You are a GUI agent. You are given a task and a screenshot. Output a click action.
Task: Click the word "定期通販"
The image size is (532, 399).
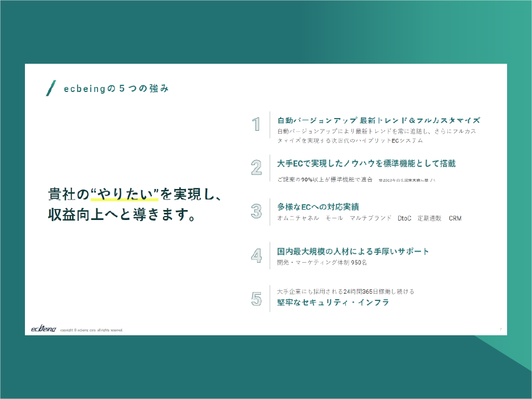pyautogui.click(x=429, y=218)
